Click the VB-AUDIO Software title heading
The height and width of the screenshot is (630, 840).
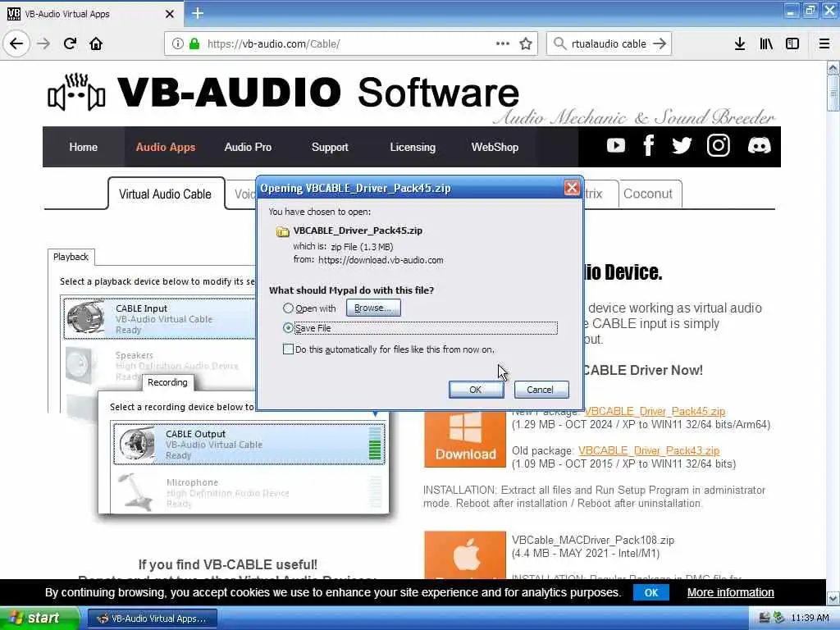point(318,92)
